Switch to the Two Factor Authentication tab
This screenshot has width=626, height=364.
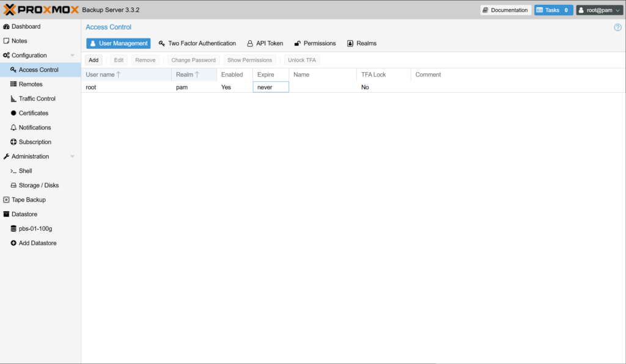coord(197,43)
